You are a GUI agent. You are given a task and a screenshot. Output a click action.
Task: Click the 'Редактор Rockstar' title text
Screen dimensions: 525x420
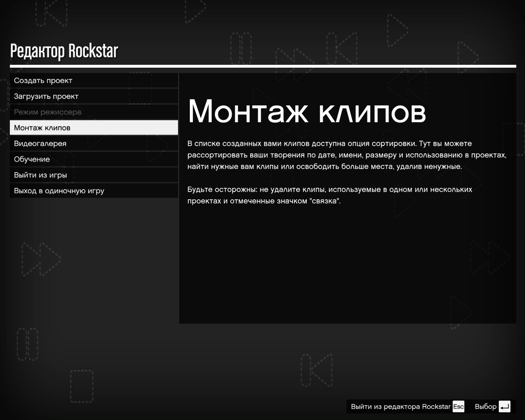click(x=64, y=51)
